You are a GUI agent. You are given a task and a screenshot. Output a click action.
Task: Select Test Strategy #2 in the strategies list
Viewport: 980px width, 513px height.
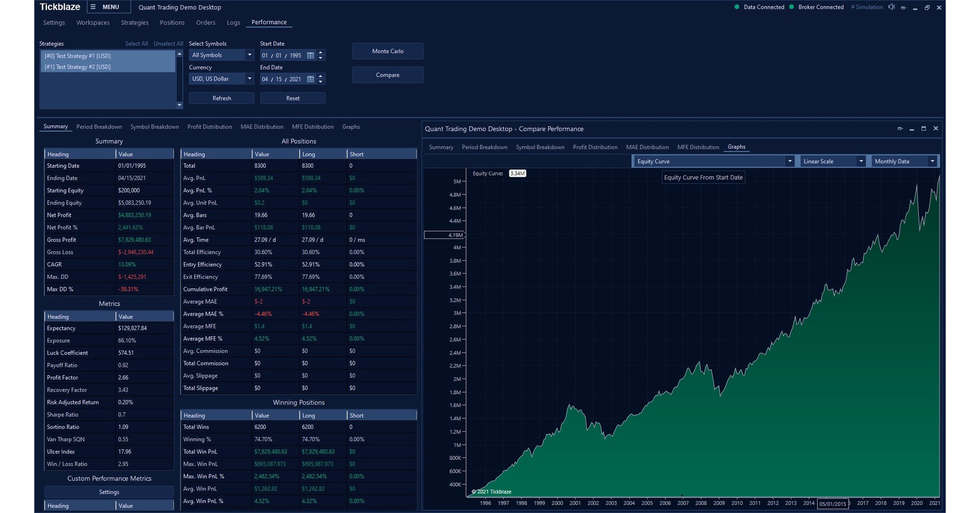coord(78,66)
